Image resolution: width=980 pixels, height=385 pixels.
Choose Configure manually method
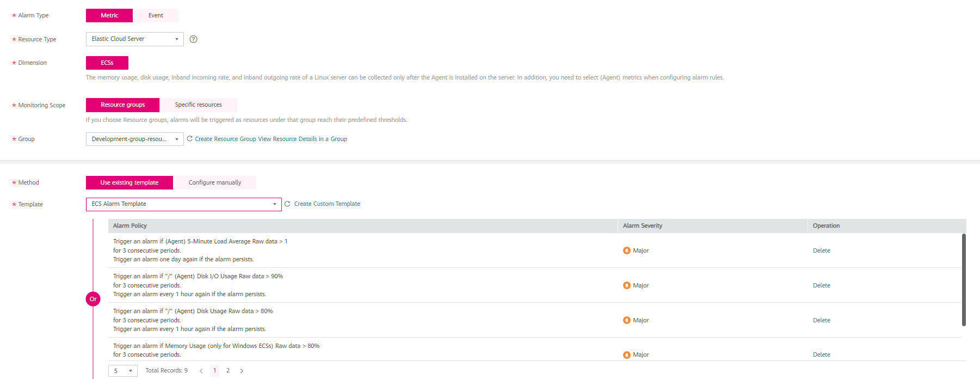click(214, 183)
